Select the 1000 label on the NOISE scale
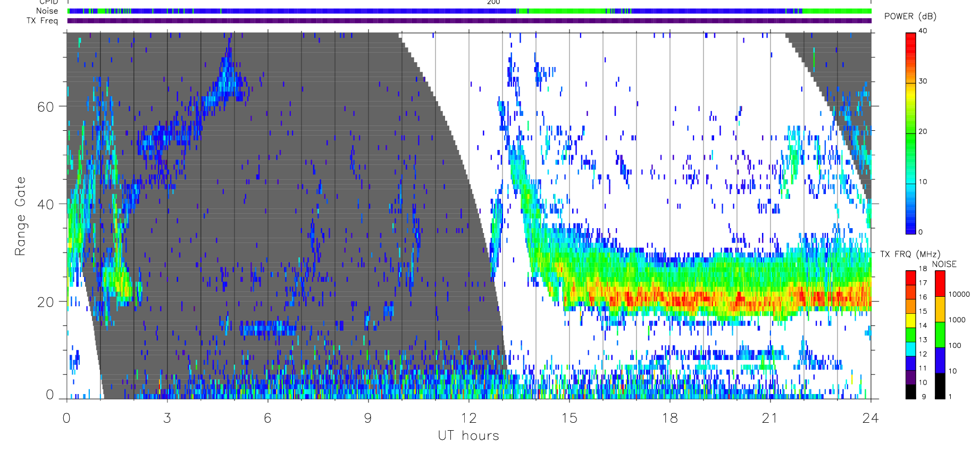 pos(957,320)
